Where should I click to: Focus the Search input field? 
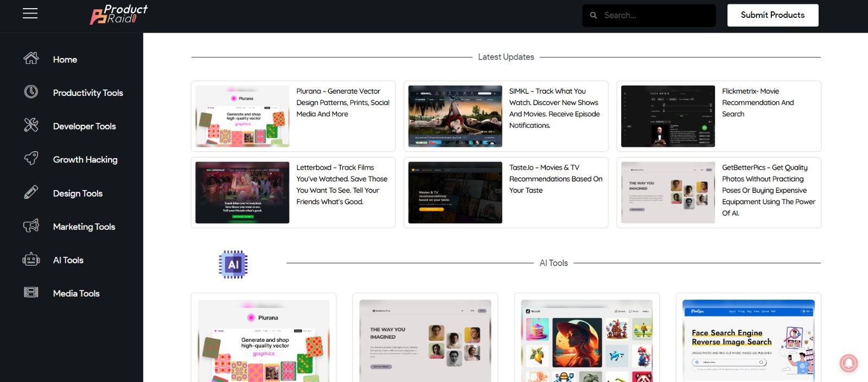649,16
